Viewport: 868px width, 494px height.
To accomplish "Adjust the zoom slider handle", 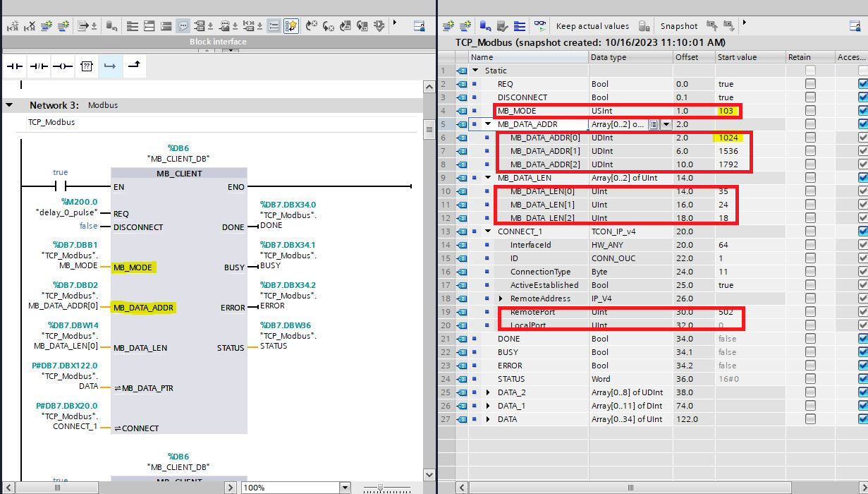I will (x=381, y=488).
